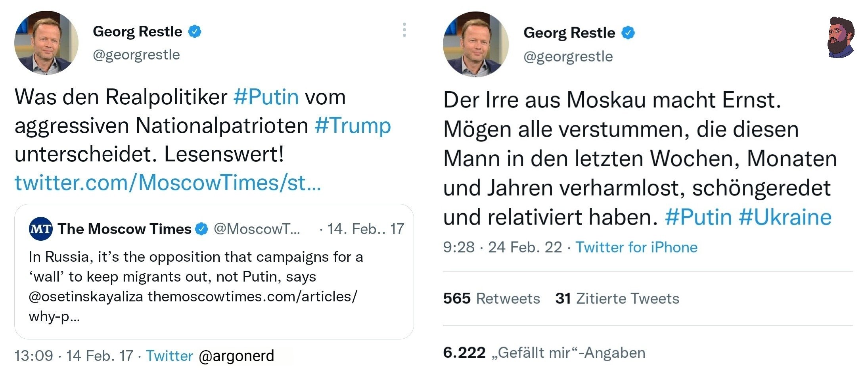The image size is (868, 370).
Task: Click The Moscow Times verified badge
Action: [201, 229]
